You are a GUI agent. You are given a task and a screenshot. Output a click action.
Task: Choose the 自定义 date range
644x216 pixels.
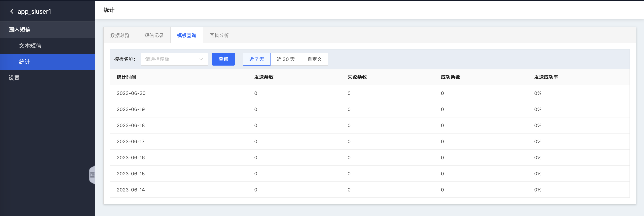pos(314,59)
